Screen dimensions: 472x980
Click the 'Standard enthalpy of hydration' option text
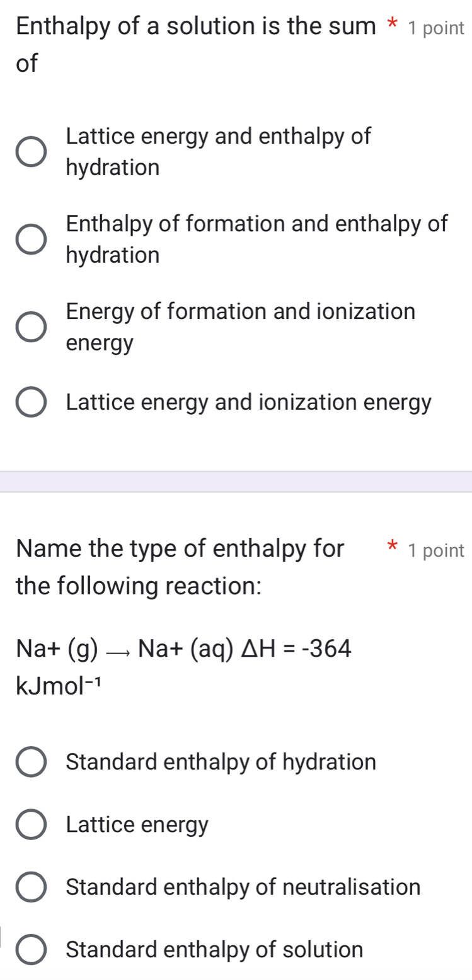click(221, 762)
